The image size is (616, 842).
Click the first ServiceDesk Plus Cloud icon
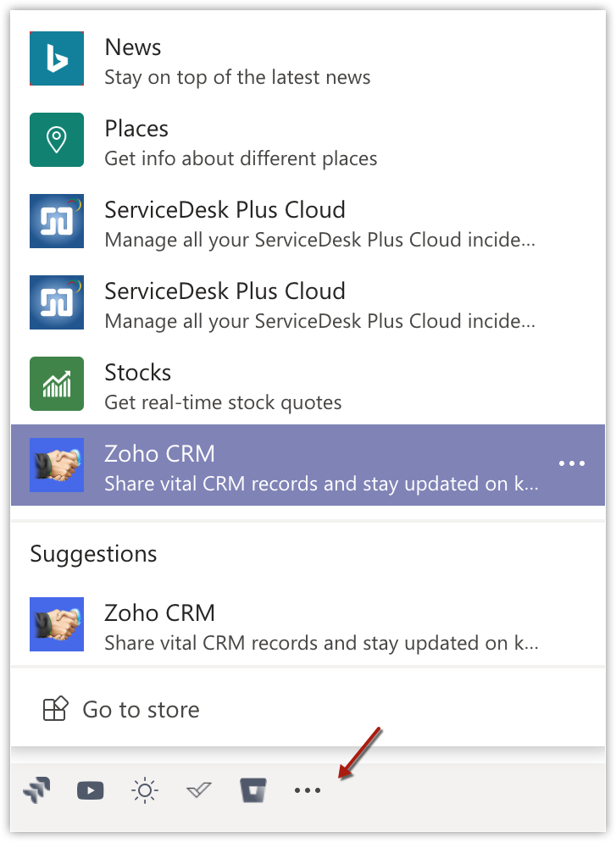click(57, 221)
